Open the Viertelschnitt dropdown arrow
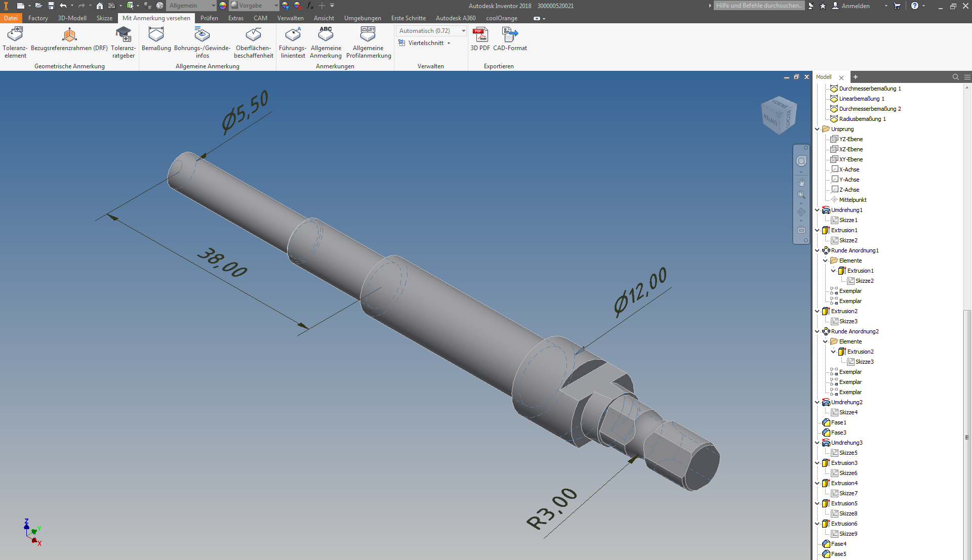Image resolution: width=972 pixels, height=560 pixels. pyautogui.click(x=449, y=44)
